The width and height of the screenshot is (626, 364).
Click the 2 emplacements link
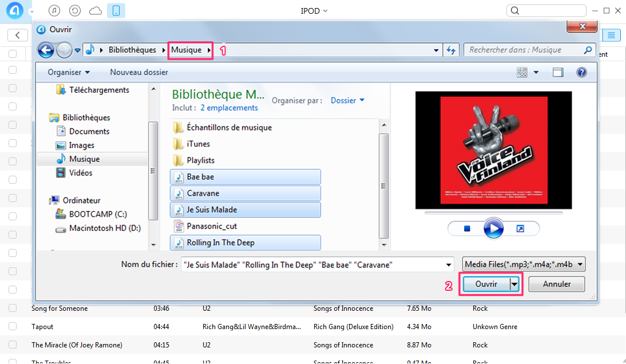tap(229, 108)
